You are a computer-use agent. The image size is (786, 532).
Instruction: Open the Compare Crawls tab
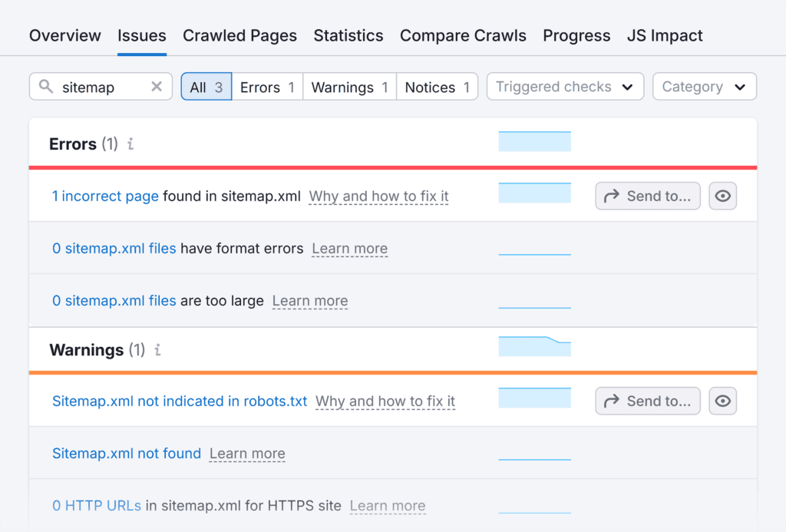pyautogui.click(x=463, y=35)
